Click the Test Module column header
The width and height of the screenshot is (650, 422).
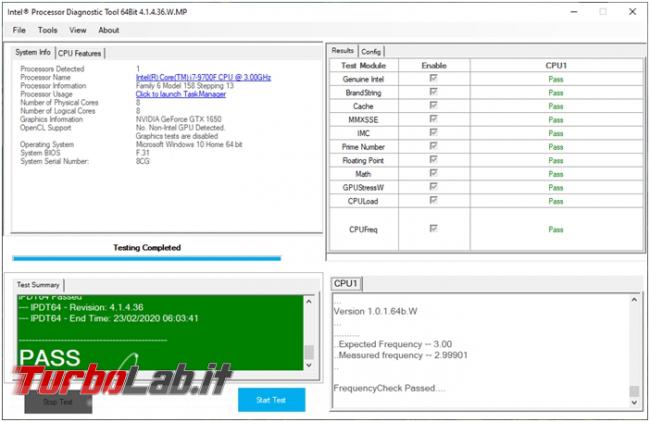click(364, 65)
